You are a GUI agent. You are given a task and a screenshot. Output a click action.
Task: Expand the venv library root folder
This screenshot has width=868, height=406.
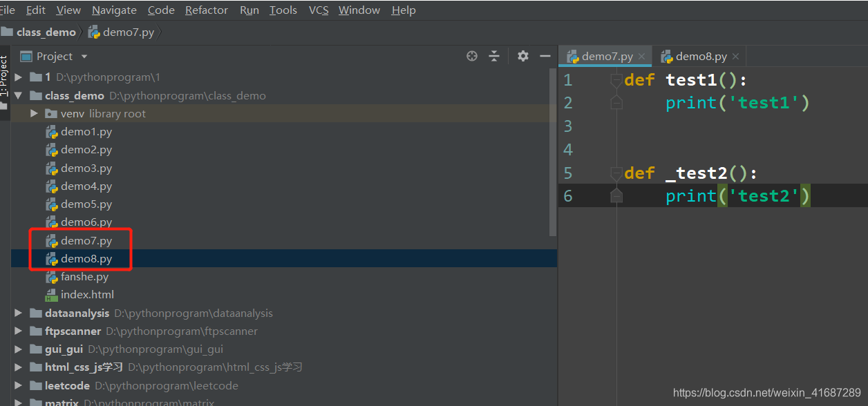pos(35,114)
